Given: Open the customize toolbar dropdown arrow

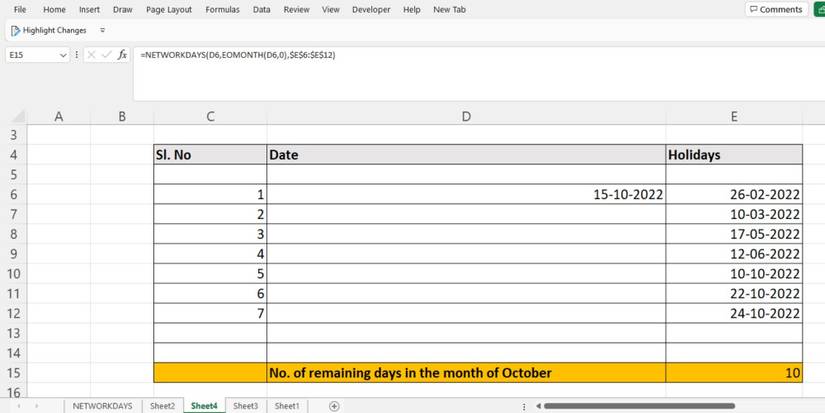Looking at the screenshot, I should click(x=103, y=31).
